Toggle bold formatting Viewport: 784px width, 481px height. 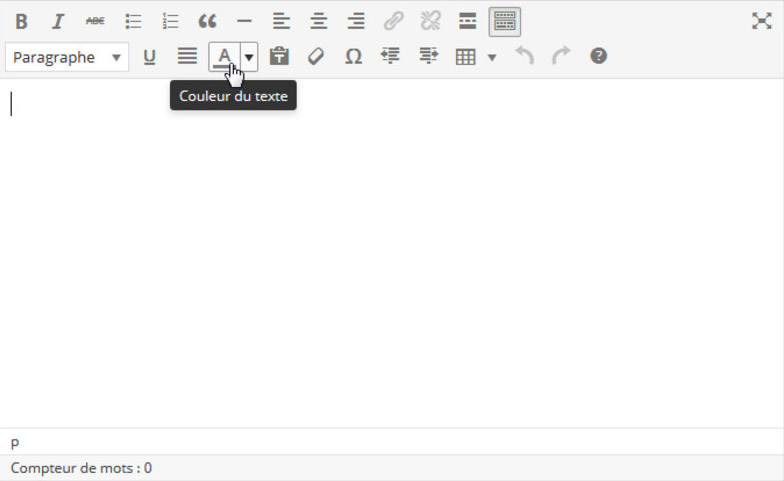tap(21, 22)
